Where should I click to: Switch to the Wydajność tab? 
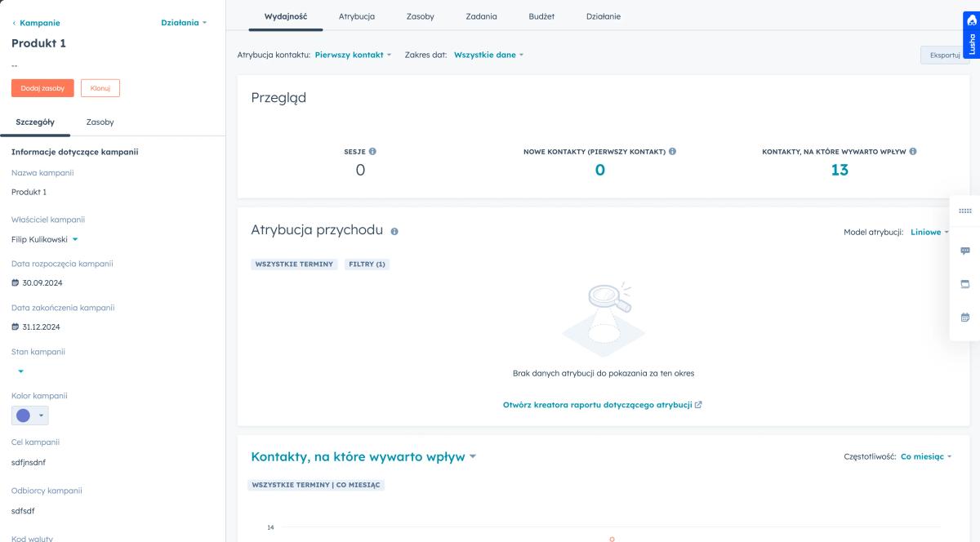[286, 16]
